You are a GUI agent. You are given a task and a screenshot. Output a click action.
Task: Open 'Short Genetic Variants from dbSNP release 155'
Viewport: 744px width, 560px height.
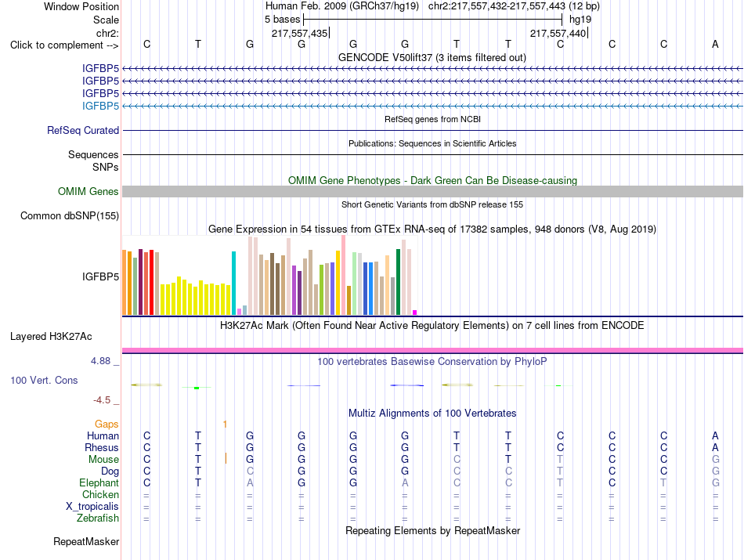click(x=432, y=204)
